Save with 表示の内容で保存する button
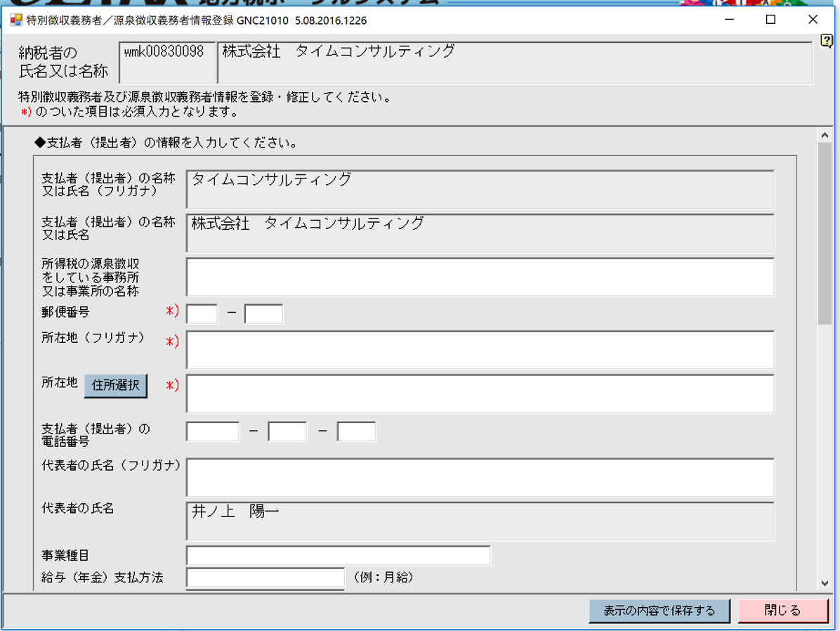This screenshot has width=840, height=631. click(659, 611)
